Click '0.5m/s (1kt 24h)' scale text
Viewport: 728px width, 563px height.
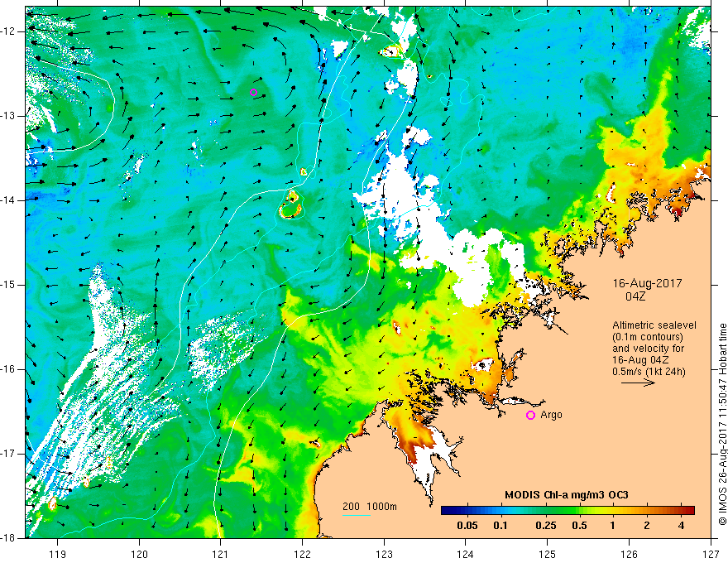point(649,372)
